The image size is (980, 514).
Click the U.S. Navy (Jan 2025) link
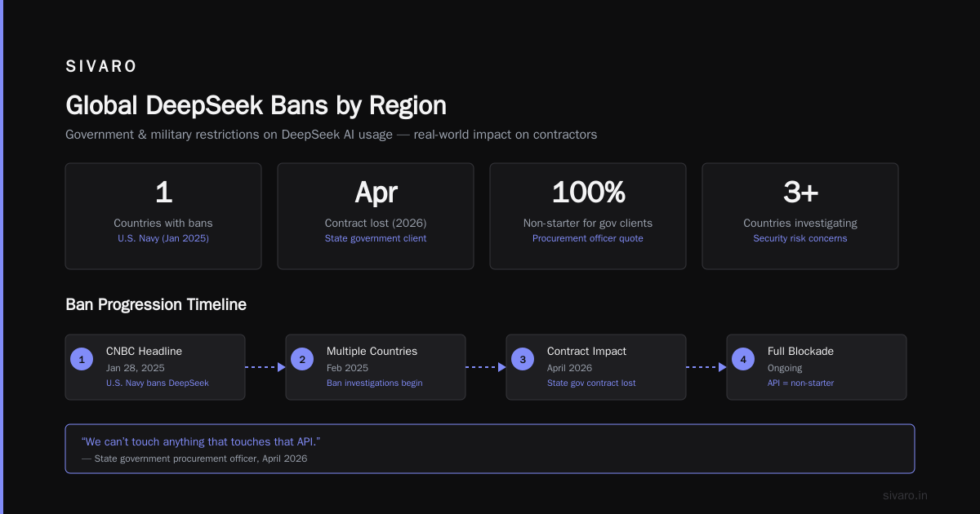(163, 238)
